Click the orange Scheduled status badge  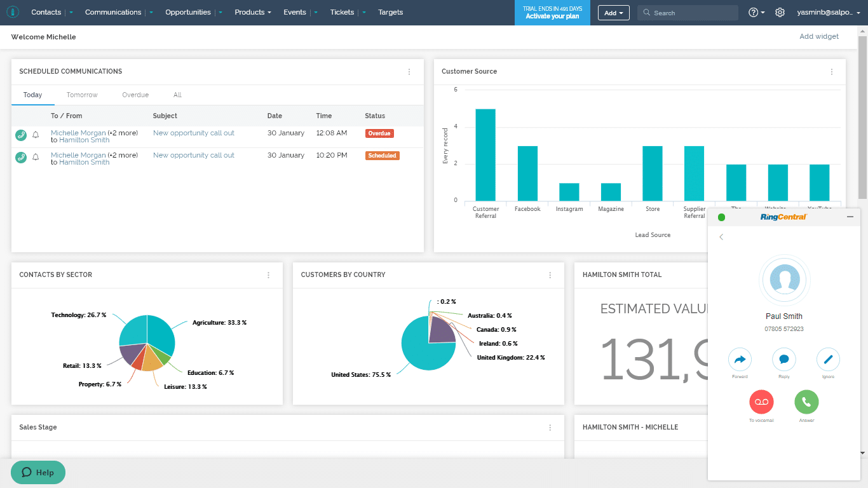383,156
